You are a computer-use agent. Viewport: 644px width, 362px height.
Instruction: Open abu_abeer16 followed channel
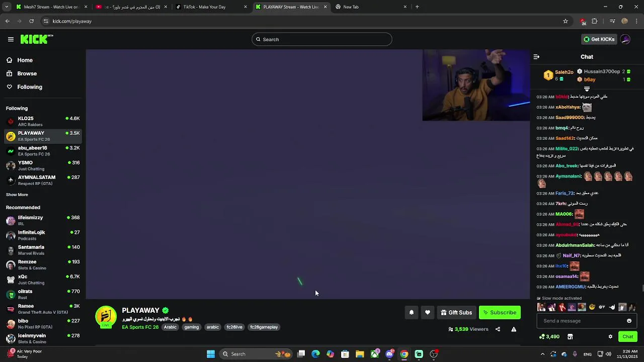click(x=43, y=151)
